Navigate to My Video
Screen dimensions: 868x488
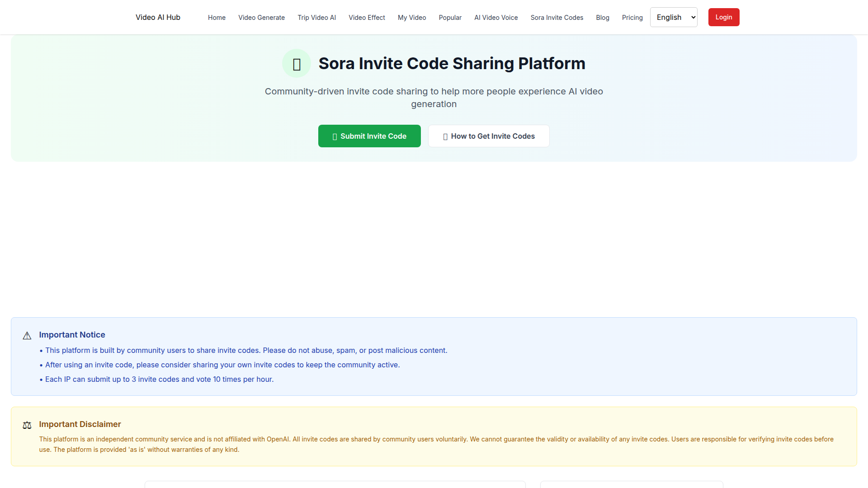412,18
